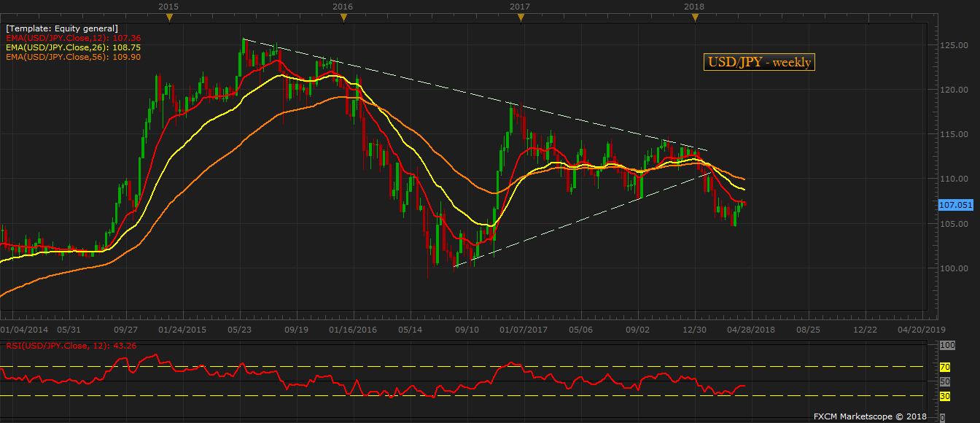Click the triangle marker under 2015
The width and height of the screenshot is (980, 423).
(169, 18)
